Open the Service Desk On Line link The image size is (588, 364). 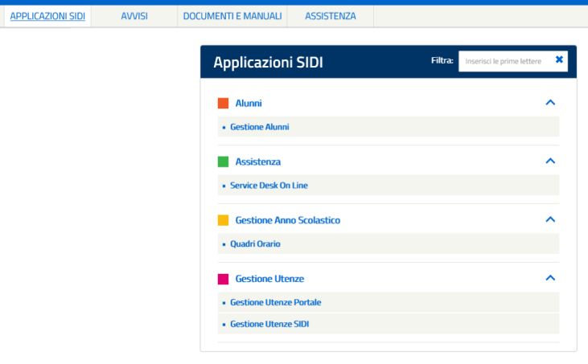click(x=269, y=186)
